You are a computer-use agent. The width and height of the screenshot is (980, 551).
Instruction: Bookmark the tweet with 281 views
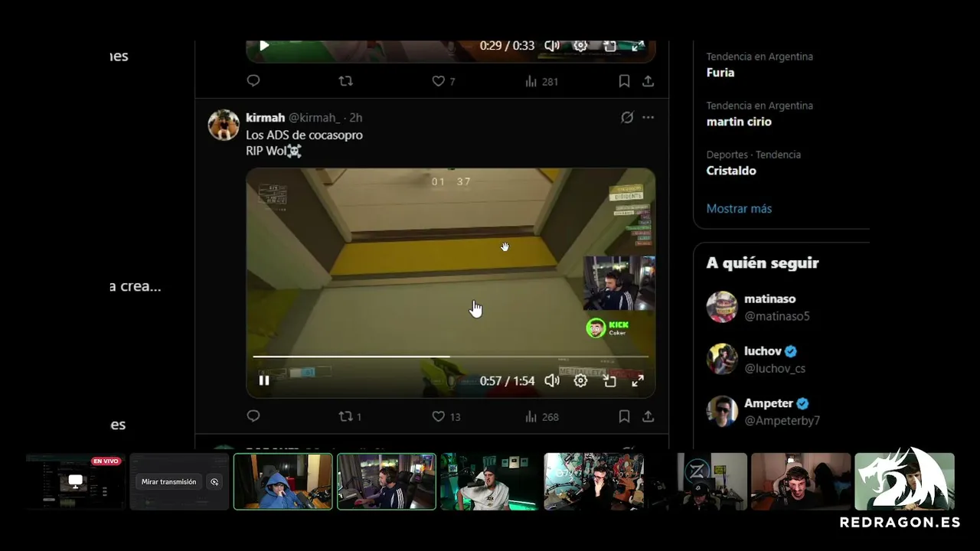coord(624,81)
